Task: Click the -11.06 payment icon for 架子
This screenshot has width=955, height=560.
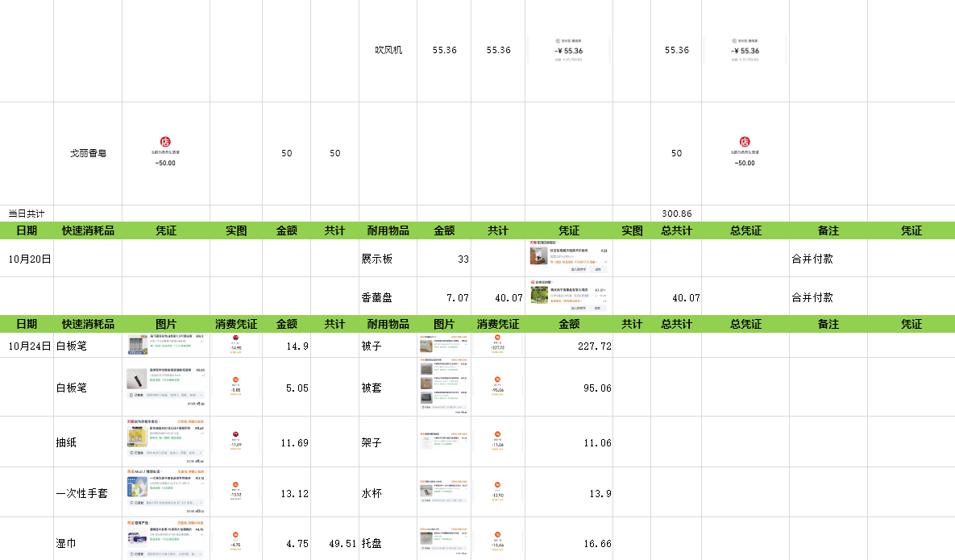Action: [x=499, y=441]
